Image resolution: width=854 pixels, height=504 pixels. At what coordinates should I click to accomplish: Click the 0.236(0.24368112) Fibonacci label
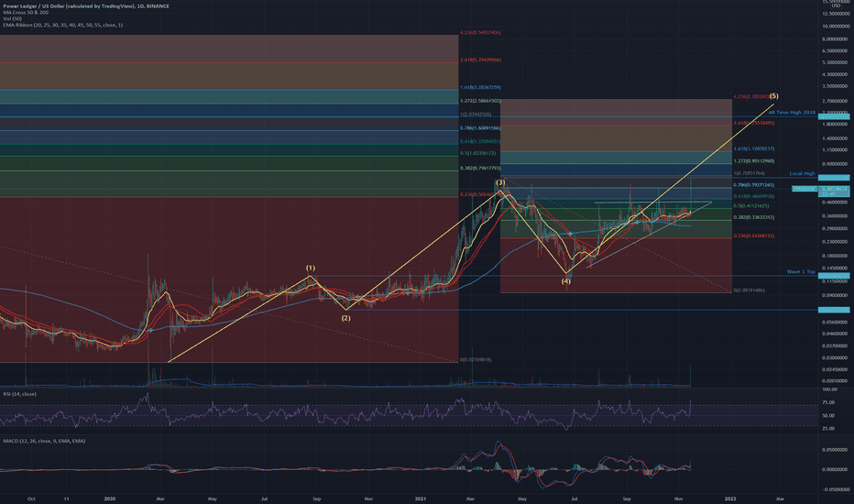click(x=754, y=236)
